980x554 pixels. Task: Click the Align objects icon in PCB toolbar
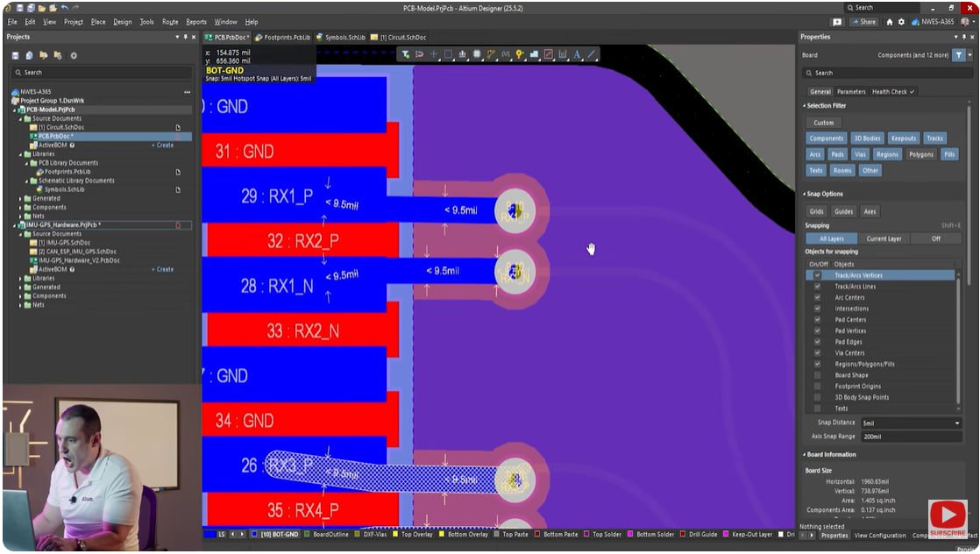coord(463,55)
